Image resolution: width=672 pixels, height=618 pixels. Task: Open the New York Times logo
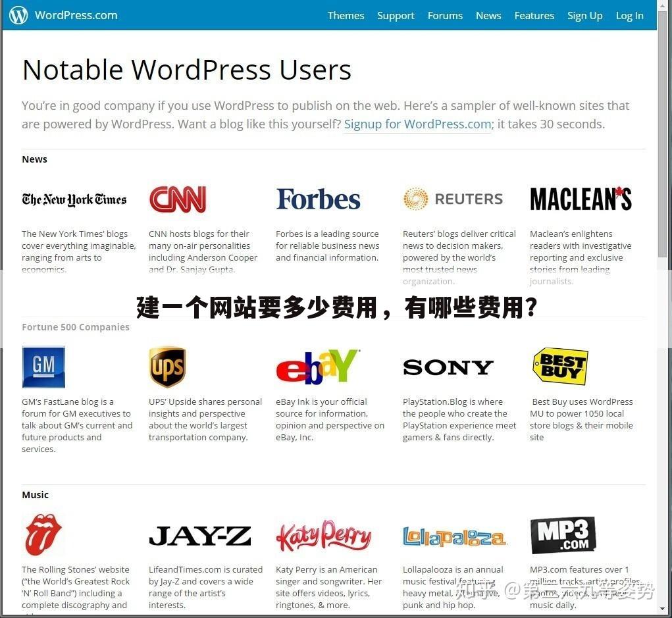coord(74,199)
